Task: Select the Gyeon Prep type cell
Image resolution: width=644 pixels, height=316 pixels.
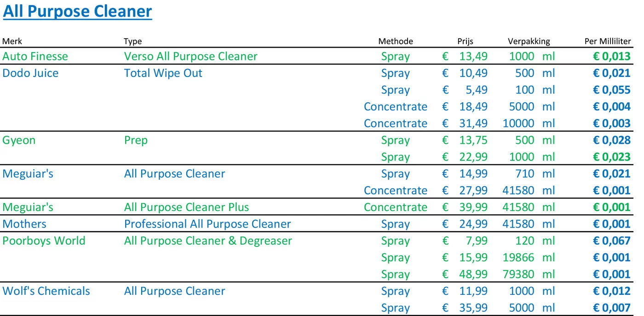Action: coord(136,140)
